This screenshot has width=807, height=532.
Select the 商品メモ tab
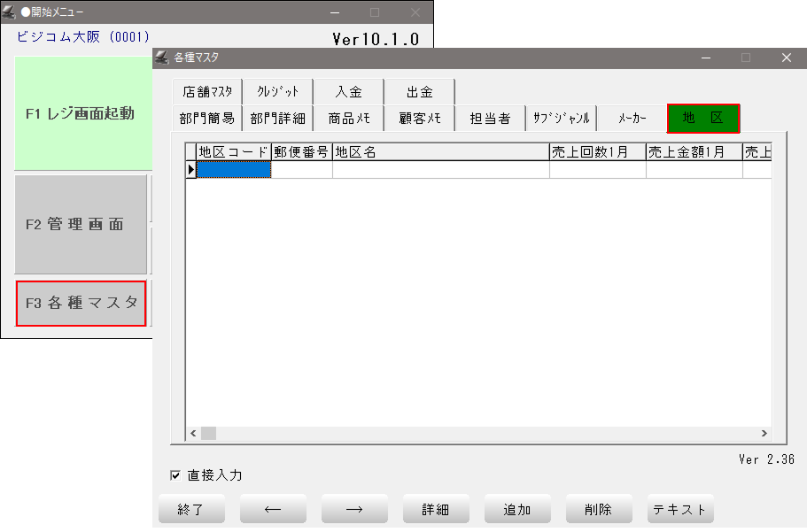pos(349,119)
